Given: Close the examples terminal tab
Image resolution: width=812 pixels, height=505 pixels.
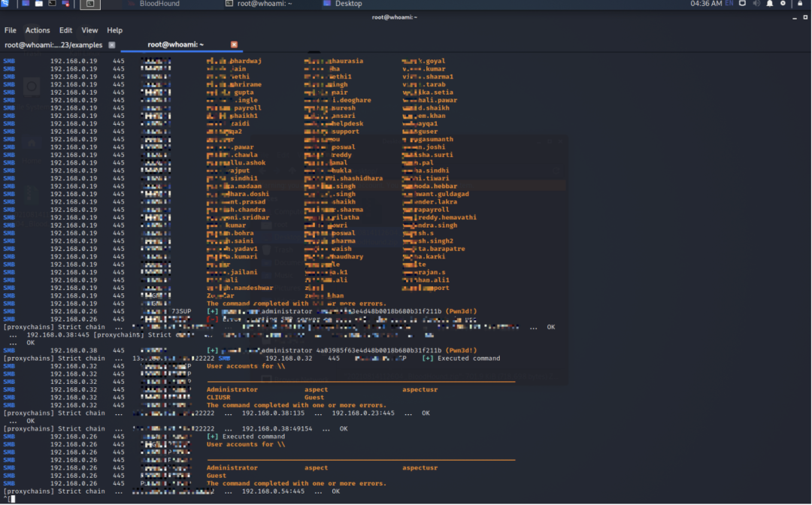Looking at the screenshot, I should (112, 45).
